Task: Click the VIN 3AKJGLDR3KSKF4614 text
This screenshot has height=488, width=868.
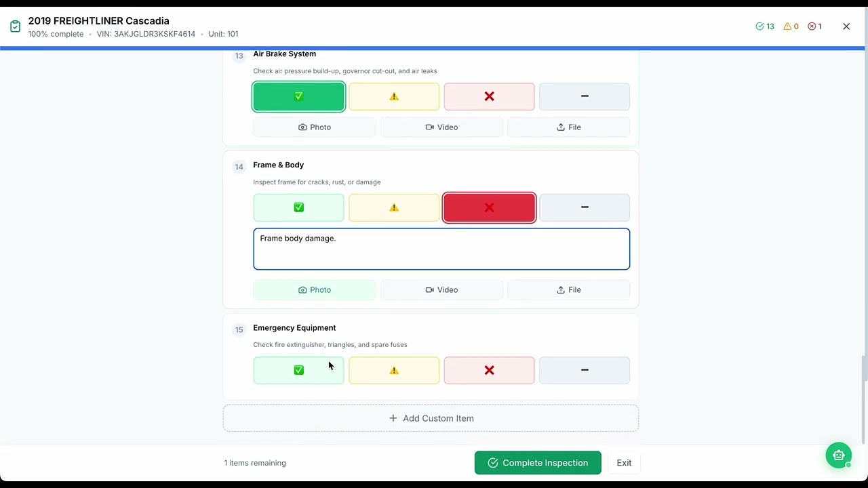Action: click(x=146, y=34)
